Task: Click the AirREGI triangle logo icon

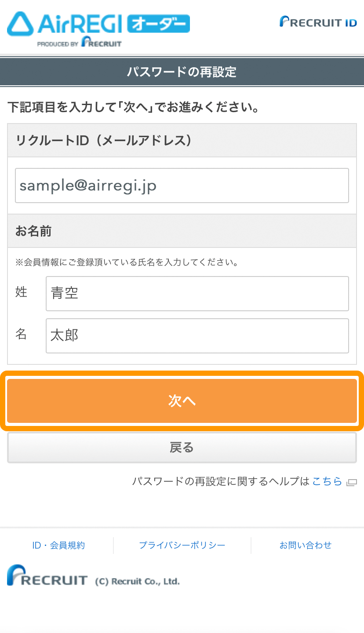Action: pos(20,25)
